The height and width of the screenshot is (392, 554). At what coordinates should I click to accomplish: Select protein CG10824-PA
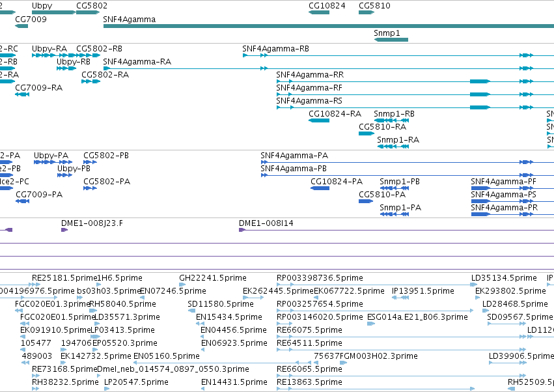click(320, 188)
